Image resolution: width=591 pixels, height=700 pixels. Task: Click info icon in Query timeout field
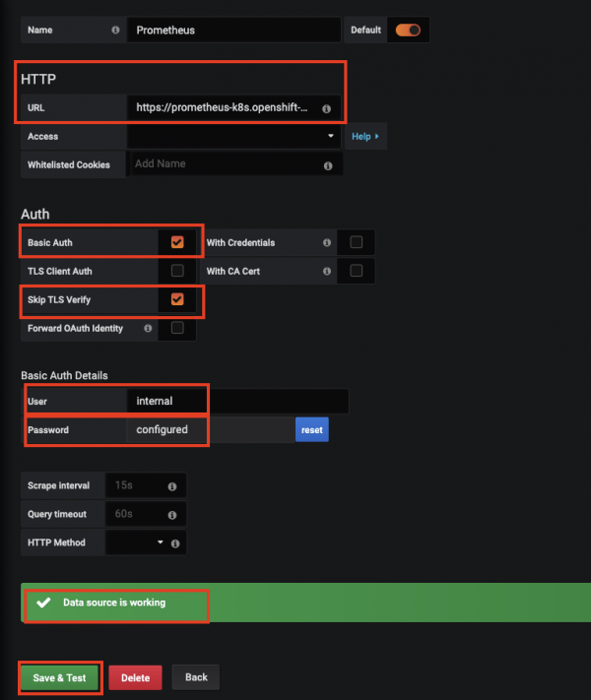[x=172, y=515]
